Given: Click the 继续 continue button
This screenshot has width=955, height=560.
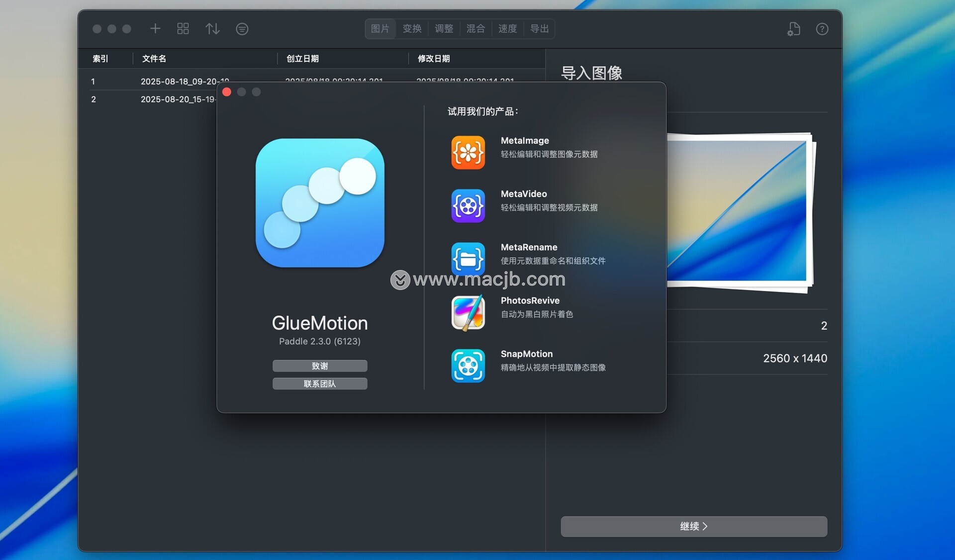Looking at the screenshot, I should (x=693, y=526).
